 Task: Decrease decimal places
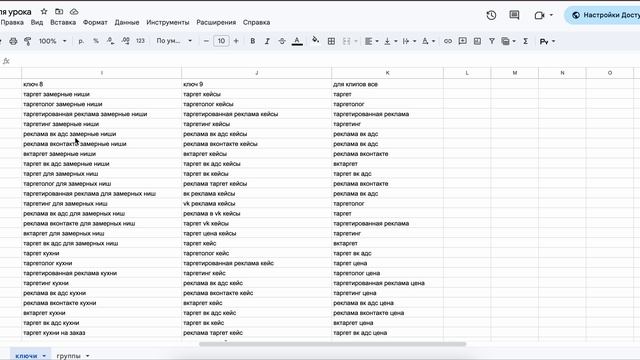tap(111, 41)
